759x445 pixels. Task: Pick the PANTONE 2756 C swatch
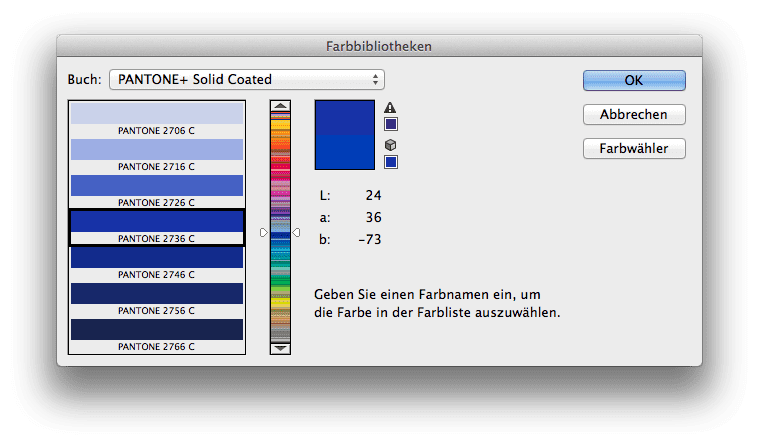[x=157, y=299]
